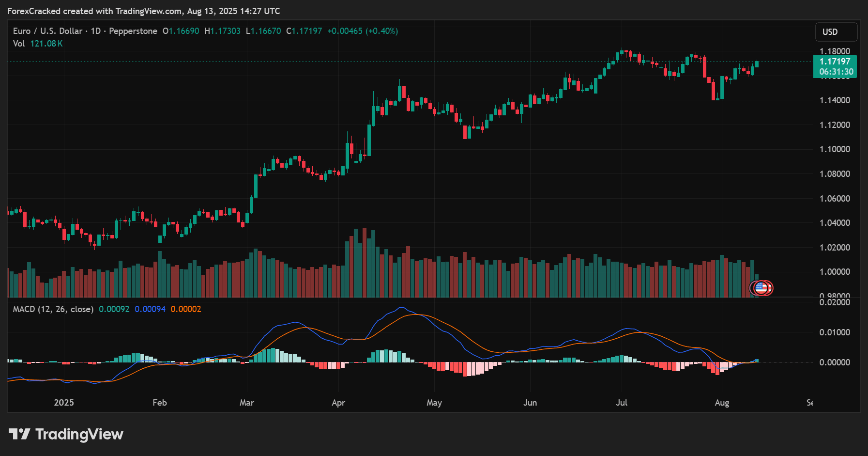Click the MACD (12, 26, close) indicator label
Image resolution: width=868 pixels, height=456 pixels.
(53, 309)
